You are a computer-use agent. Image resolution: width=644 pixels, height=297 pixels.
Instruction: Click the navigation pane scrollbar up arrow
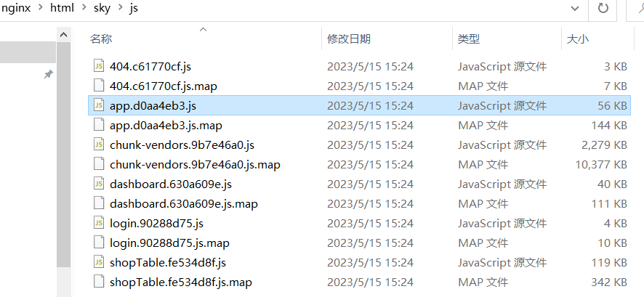(63, 35)
